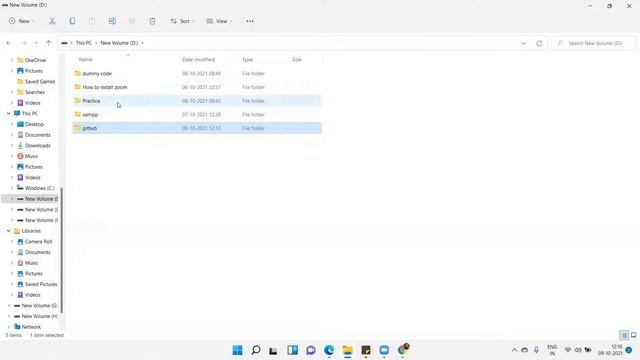Go back using the left arrow

[x=9, y=43]
